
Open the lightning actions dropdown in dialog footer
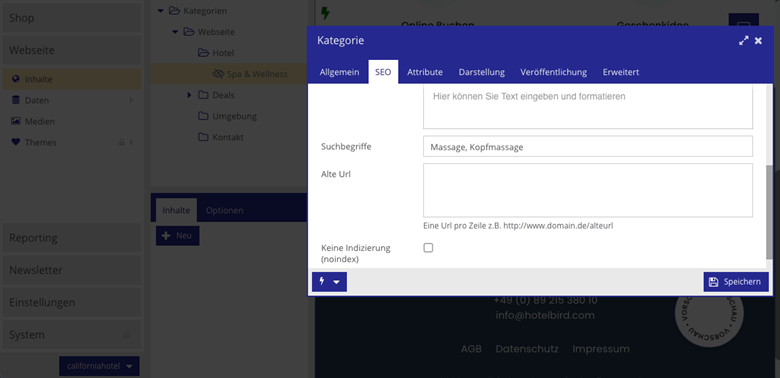point(329,282)
